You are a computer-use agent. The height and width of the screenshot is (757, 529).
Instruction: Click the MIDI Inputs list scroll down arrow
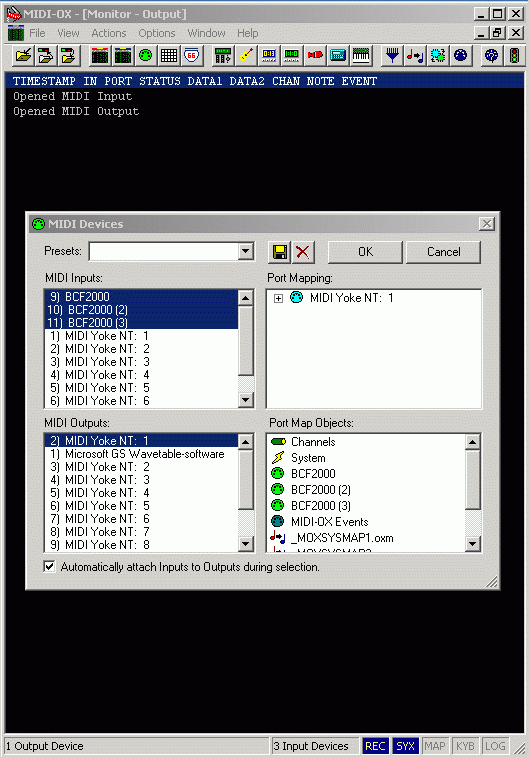point(246,400)
